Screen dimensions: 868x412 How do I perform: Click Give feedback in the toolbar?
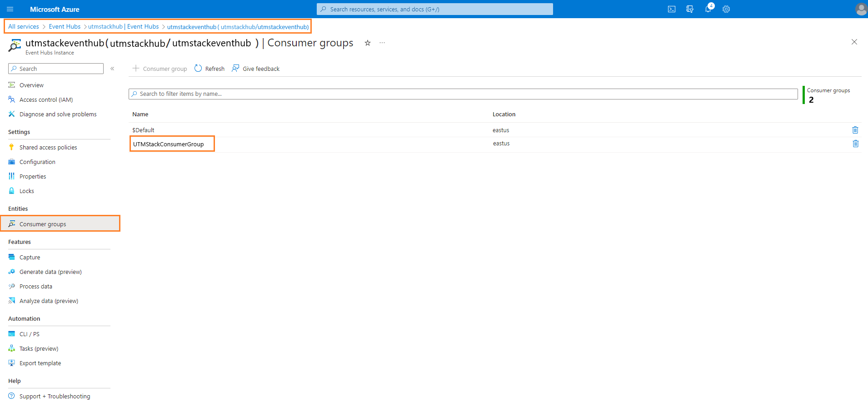tap(256, 69)
